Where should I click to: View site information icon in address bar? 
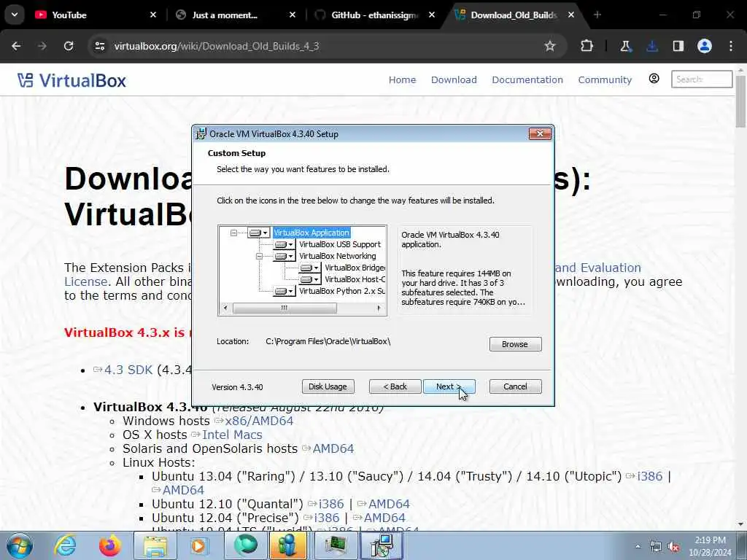100,46
